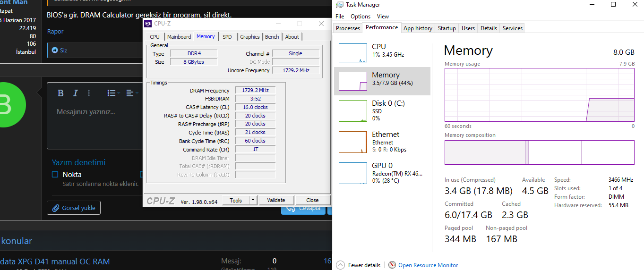Open the Details tab in Task Manager
Viewport: 644px width, 270px height.
(489, 28)
